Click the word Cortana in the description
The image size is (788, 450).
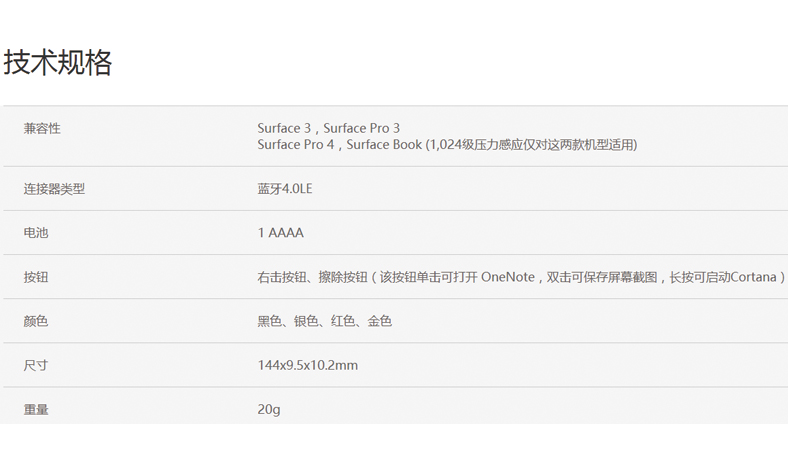(x=754, y=277)
